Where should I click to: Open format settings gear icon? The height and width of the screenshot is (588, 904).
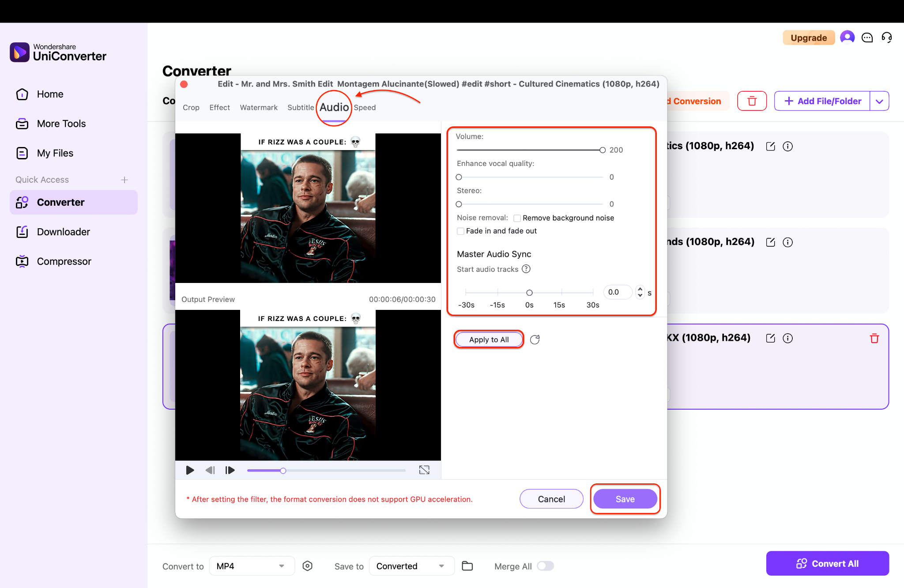(x=308, y=566)
